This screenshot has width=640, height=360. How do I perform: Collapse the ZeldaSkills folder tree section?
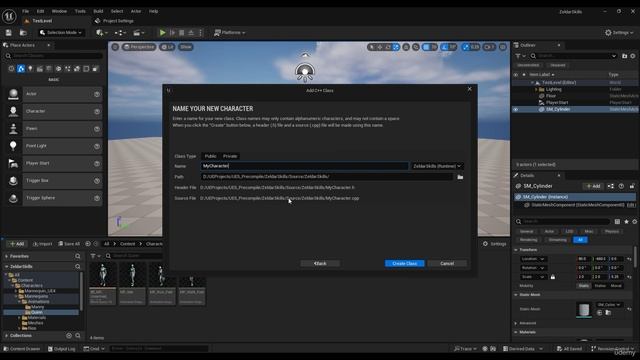coord(7,267)
